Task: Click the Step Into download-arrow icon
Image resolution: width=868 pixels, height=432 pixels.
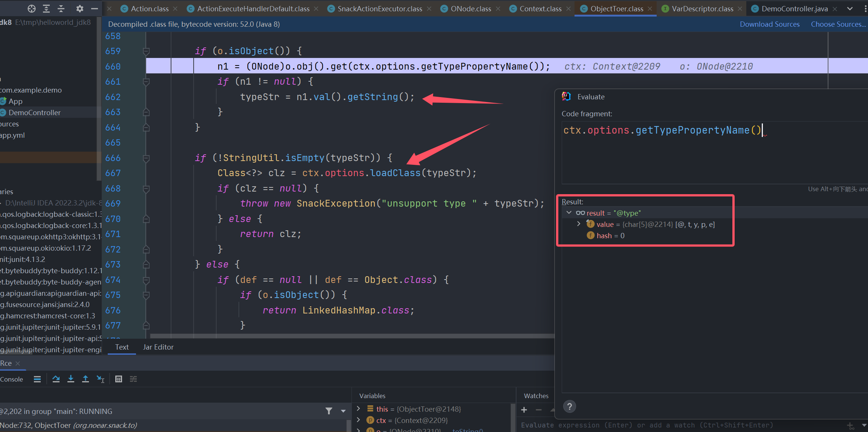Action: coord(71,379)
